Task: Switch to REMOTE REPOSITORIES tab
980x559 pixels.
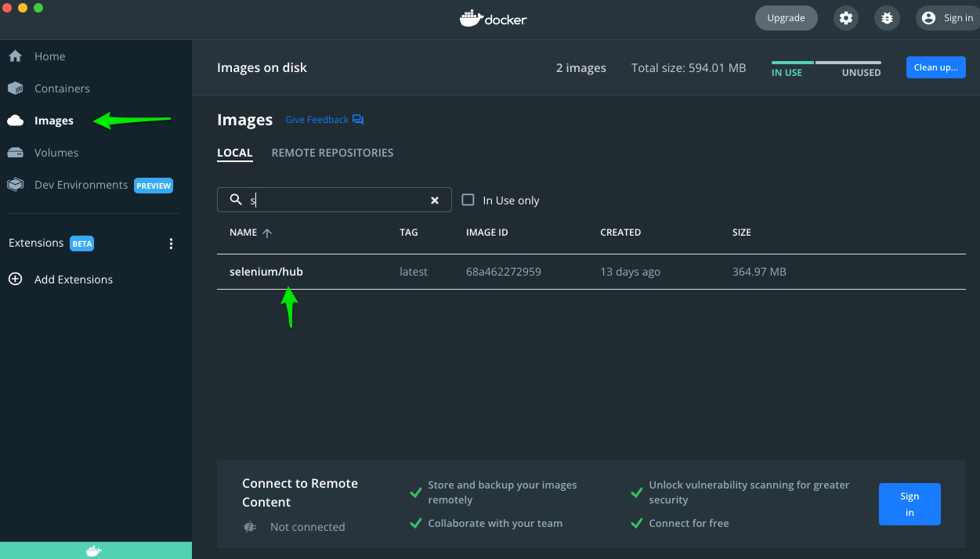Action: pos(332,153)
